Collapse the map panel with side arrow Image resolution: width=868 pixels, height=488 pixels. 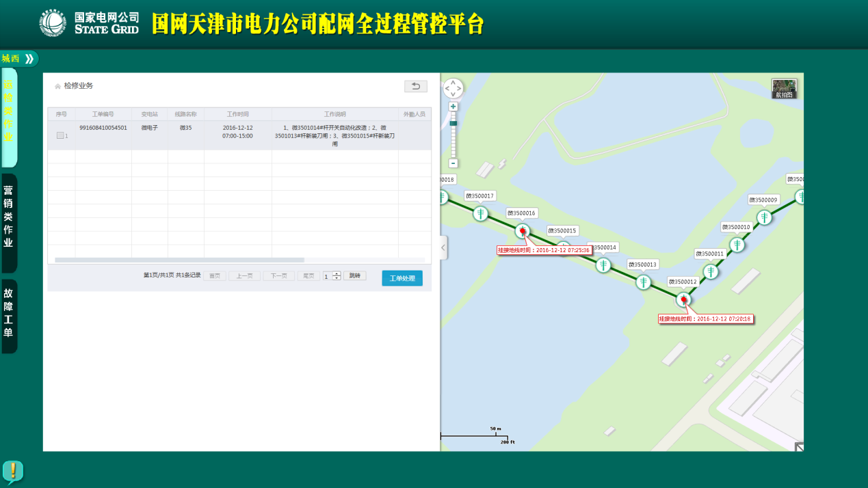click(443, 247)
